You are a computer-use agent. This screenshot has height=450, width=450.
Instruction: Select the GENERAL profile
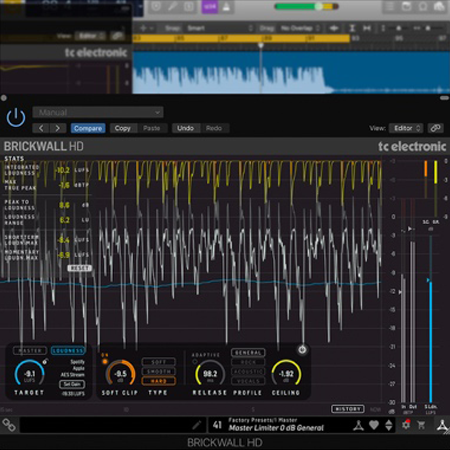click(248, 352)
